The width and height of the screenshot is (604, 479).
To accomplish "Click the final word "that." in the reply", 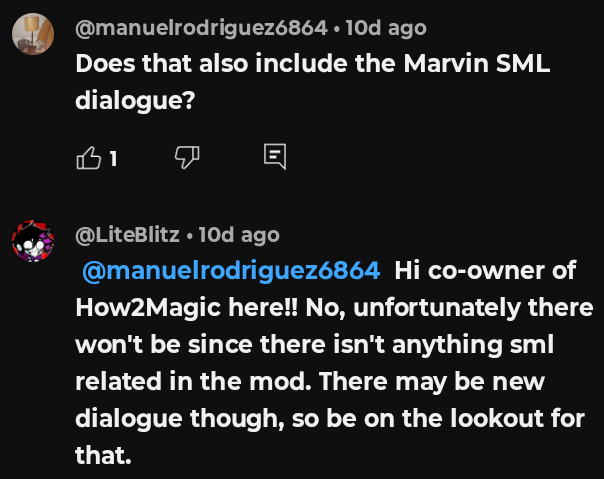I will (x=103, y=457).
